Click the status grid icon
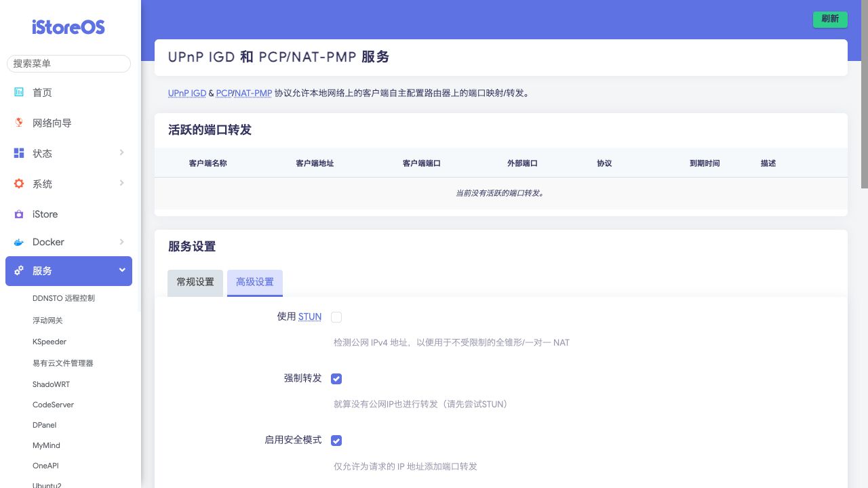This screenshot has height=488, width=868. pyautogui.click(x=19, y=153)
